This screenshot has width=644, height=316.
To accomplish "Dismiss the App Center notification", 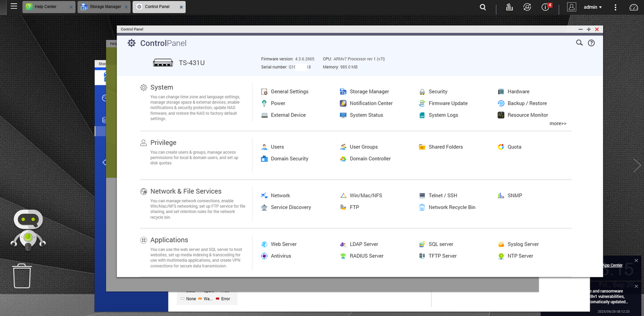I will [636, 260].
